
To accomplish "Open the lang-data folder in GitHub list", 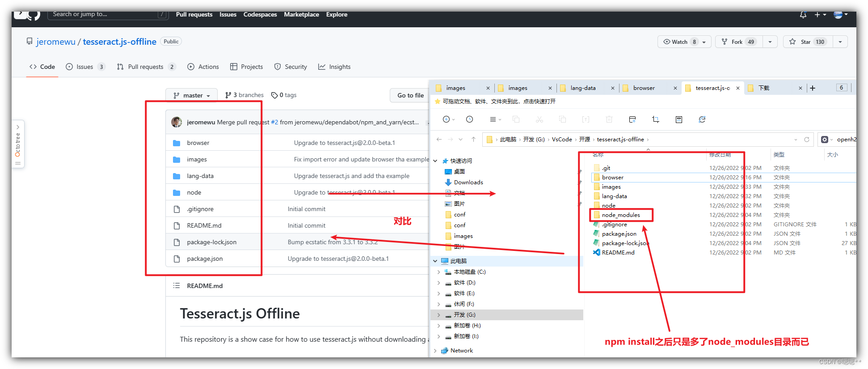I will (200, 176).
